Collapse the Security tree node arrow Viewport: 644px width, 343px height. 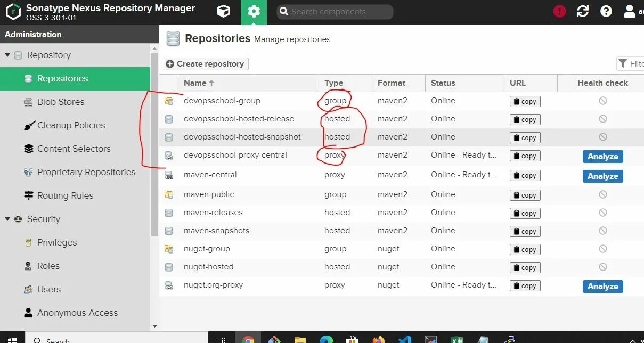(x=7, y=219)
